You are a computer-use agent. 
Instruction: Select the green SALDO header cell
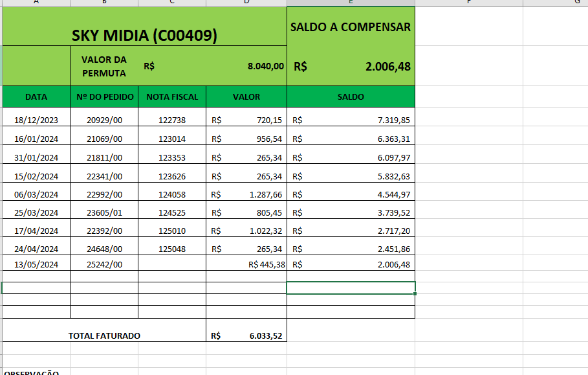point(351,97)
